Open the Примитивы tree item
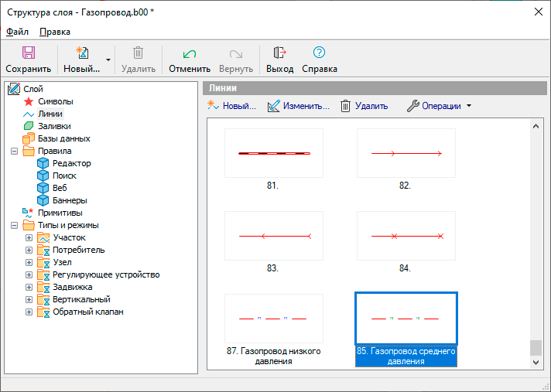The width and height of the screenshot is (551, 392). point(60,213)
